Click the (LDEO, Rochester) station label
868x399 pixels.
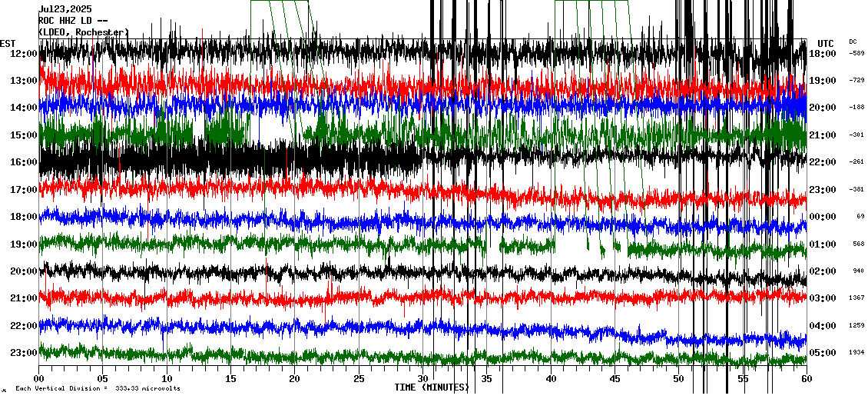(x=84, y=32)
